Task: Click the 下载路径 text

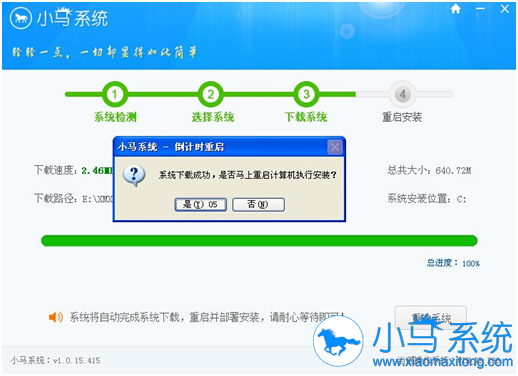Action: pyautogui.click(x=73, y=199)
